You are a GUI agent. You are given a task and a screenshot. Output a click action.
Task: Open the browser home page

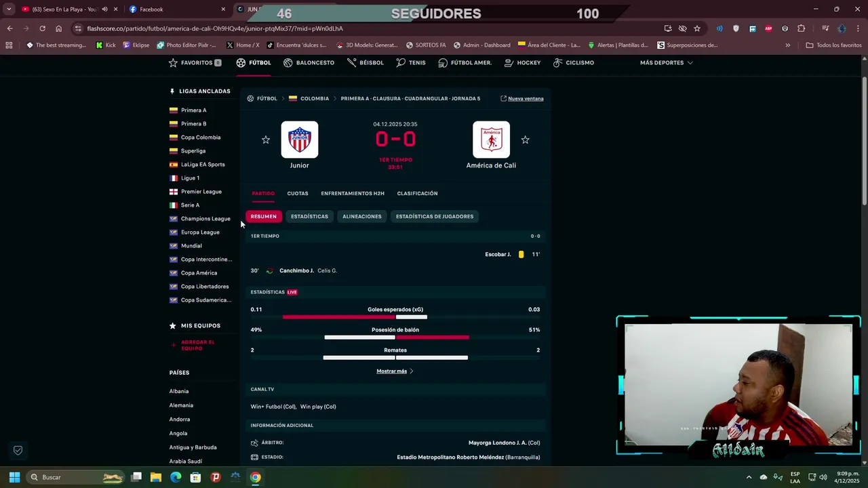tap(59, 28)
